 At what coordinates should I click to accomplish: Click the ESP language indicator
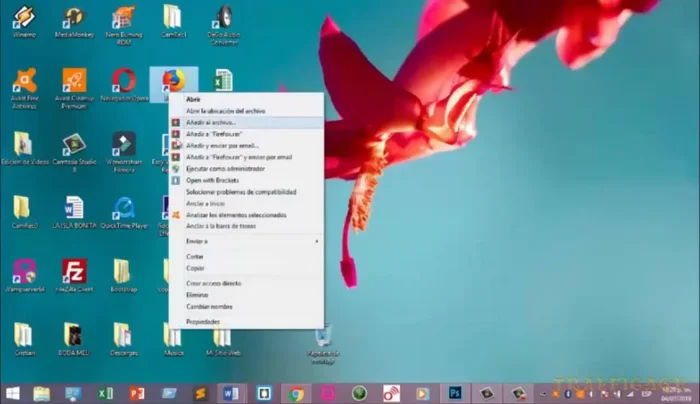(646, 394)
